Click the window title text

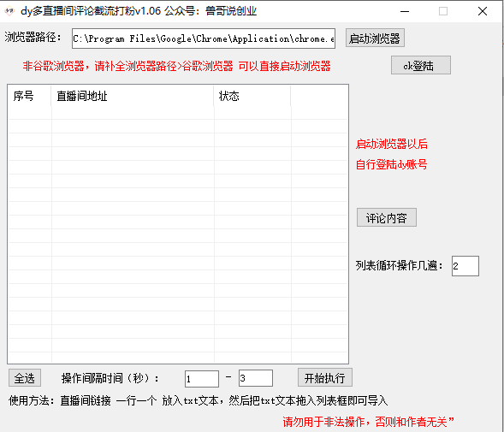[139, 11]
